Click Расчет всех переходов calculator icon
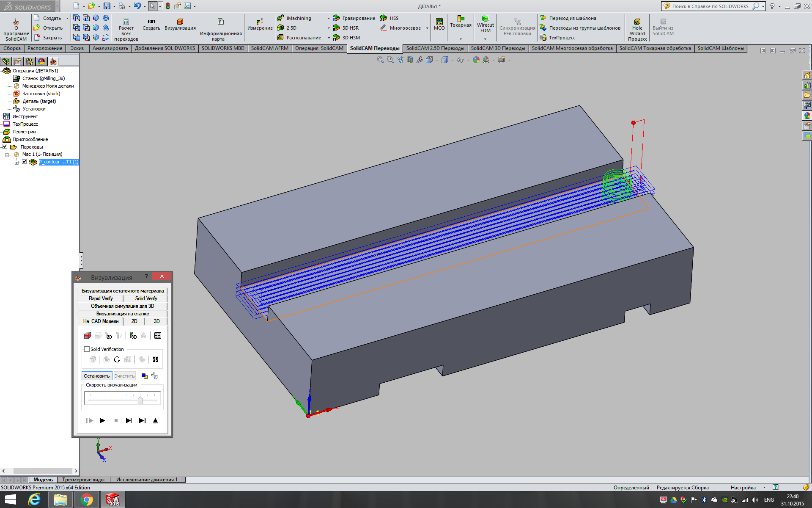 pos(126,22)
